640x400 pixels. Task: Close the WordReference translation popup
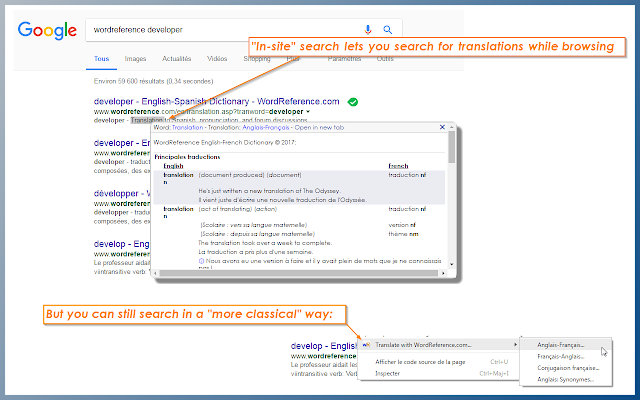[x=442, y=127]
